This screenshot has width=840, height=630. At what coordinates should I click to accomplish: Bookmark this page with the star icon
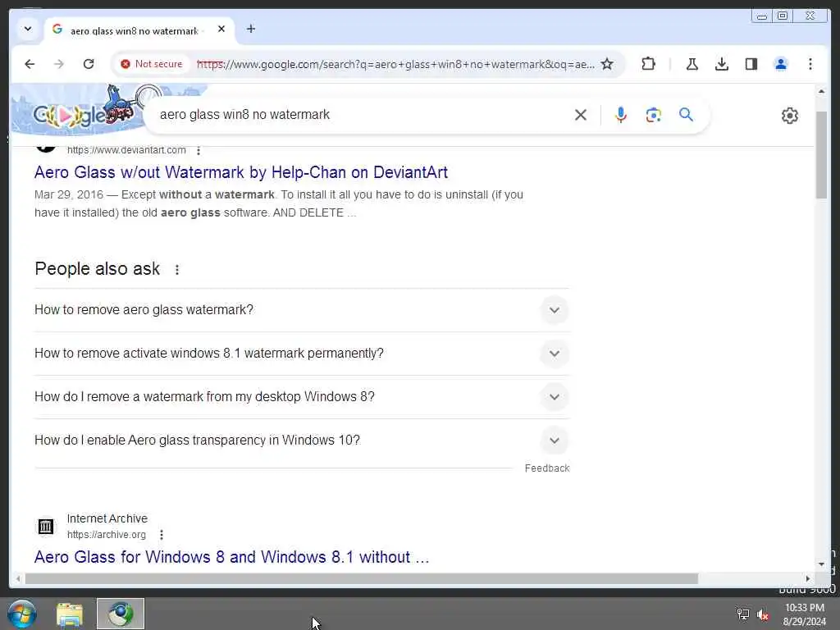click(x=606, y=64)
